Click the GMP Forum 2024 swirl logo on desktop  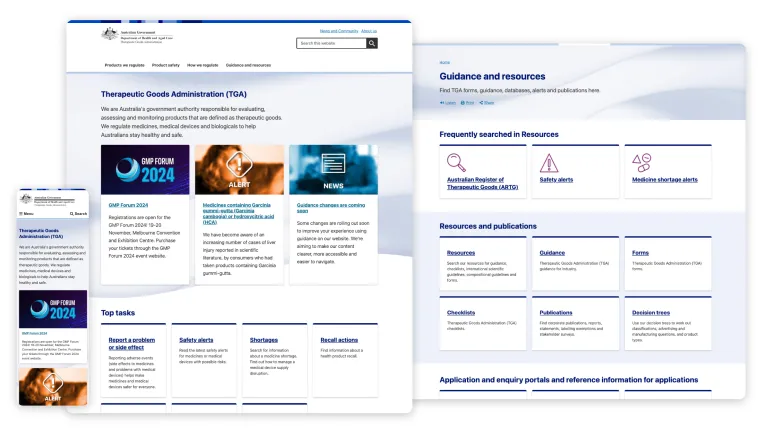[127, 169]
